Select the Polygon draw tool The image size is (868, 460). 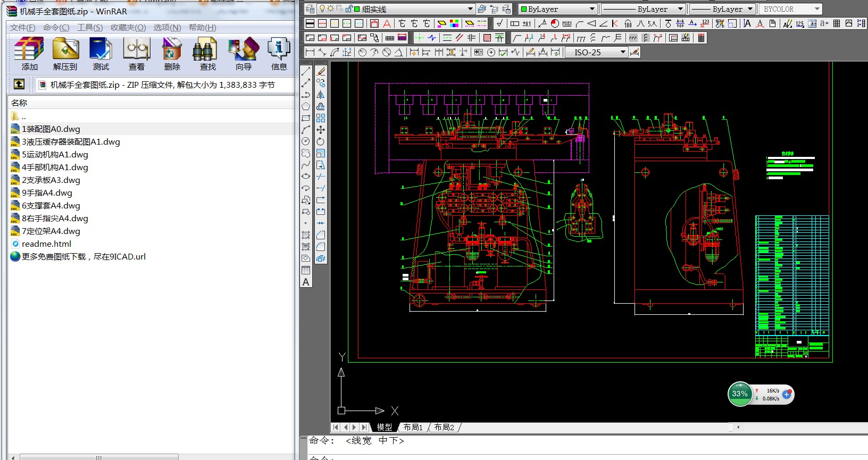point(306,106)
